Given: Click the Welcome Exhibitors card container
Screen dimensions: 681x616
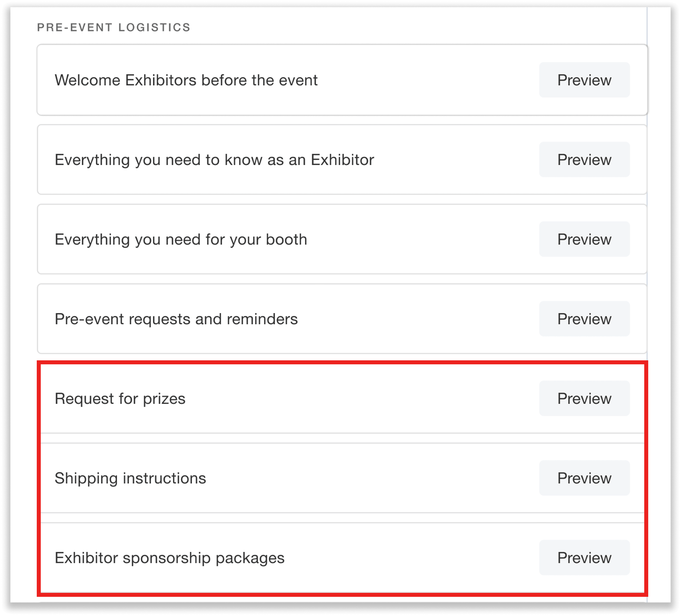Looking at the screenshot, I should pyautogui.click(x=304, y=80).
